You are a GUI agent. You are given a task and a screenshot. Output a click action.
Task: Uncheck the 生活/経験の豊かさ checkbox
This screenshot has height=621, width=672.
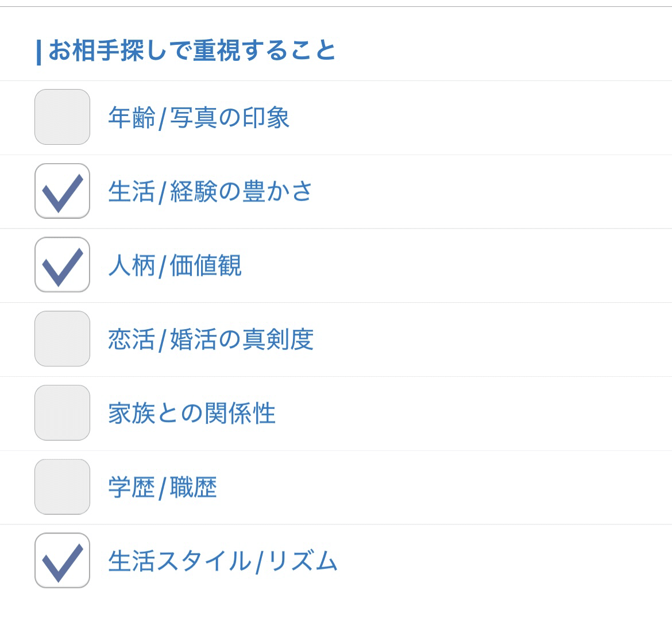pos(62,191)
